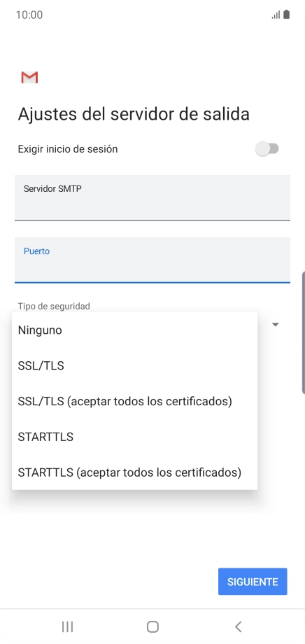Tap the Gmail logo icon
Screen dimensions: 305x644
coord(29,77)
